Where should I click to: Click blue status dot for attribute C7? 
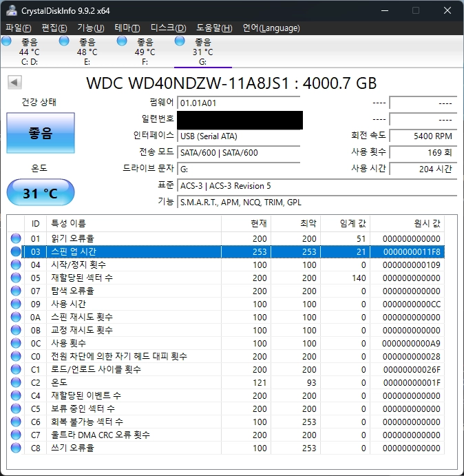[16, 435]
